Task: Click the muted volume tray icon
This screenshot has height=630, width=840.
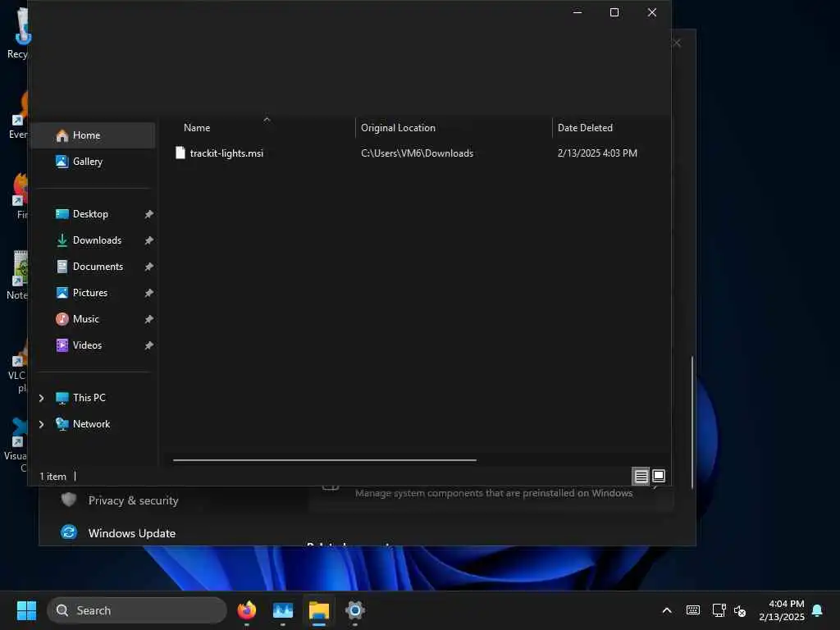Action: point(740,610)
